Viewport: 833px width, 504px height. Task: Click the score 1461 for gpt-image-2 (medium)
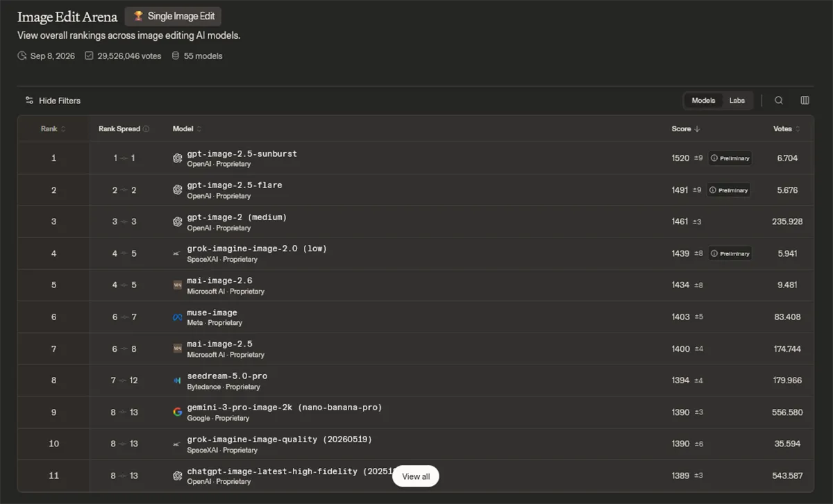point(680,221)
